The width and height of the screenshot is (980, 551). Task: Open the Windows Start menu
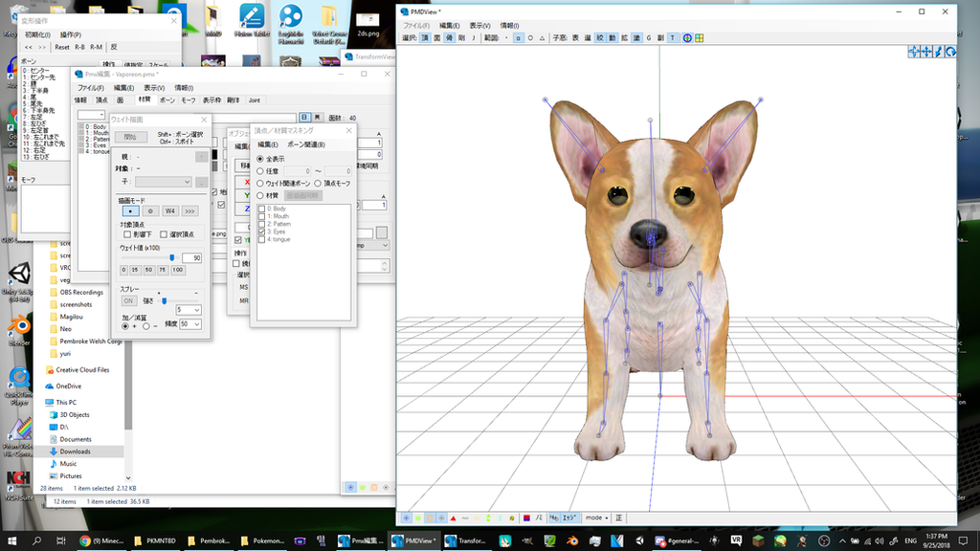tap(11, 541)
